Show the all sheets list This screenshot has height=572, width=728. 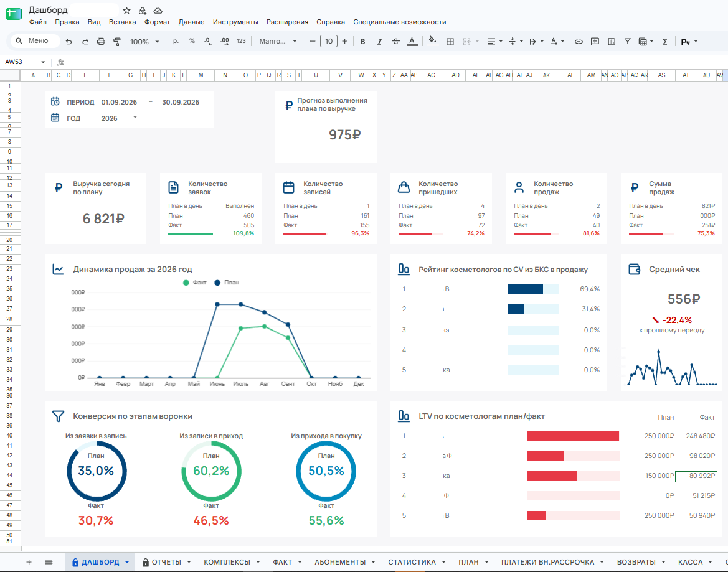(x=49, y=562)
